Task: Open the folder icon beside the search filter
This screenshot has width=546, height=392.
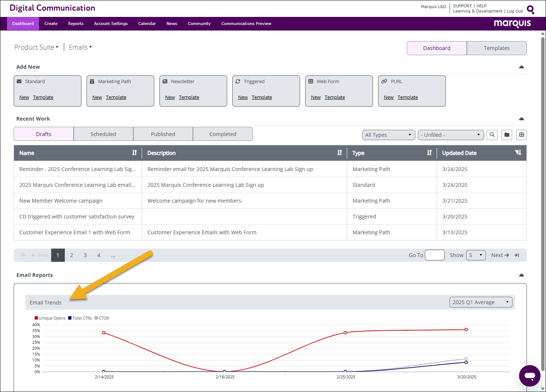Action: pyautogui.click(x=507, y=135)
